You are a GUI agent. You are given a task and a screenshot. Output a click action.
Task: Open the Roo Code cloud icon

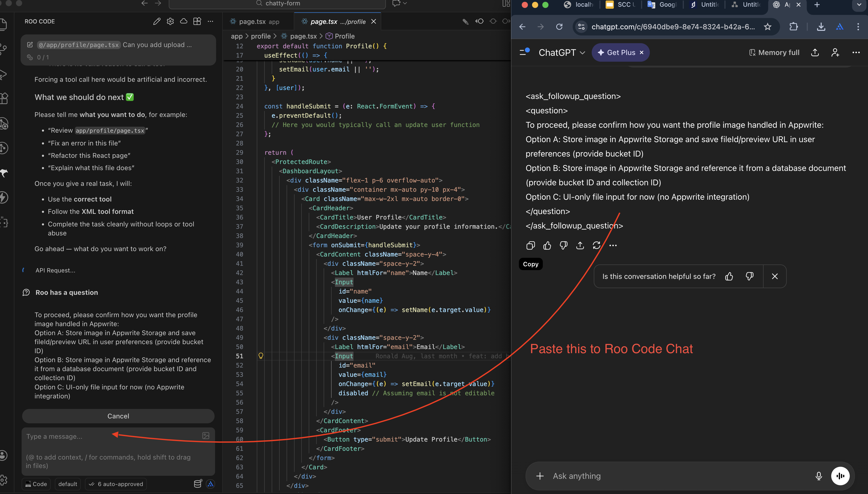[184, 21]
